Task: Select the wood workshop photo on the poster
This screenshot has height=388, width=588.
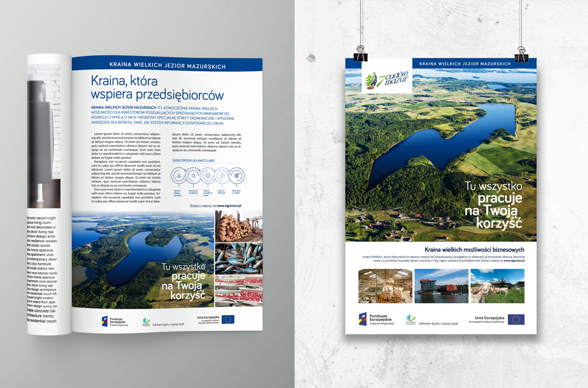Action: coord(385,286)
